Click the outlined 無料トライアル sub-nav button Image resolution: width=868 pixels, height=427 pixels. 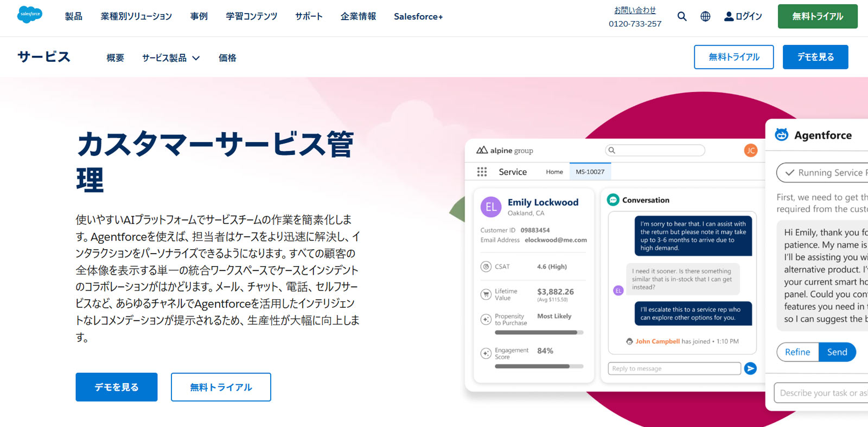point(734,57)
